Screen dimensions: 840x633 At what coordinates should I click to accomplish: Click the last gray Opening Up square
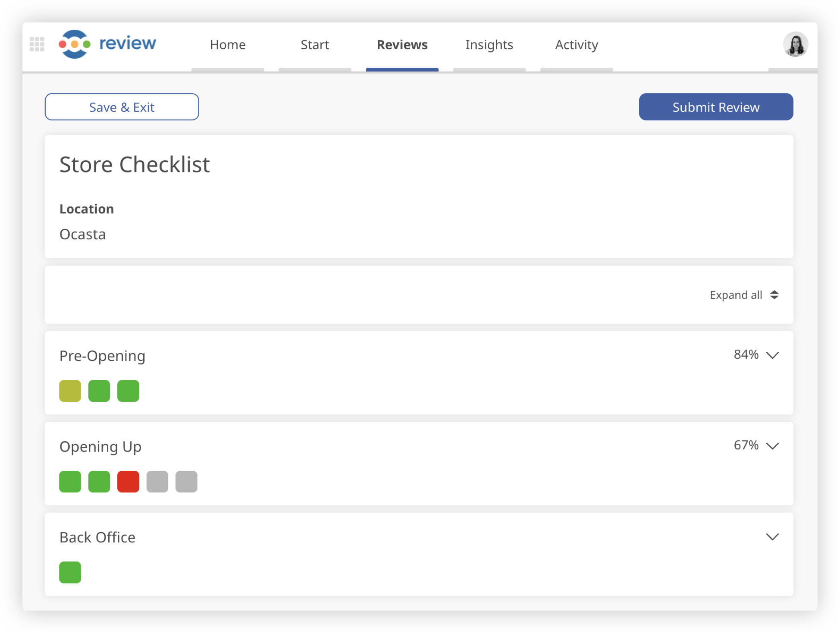[x=186, y=482]
